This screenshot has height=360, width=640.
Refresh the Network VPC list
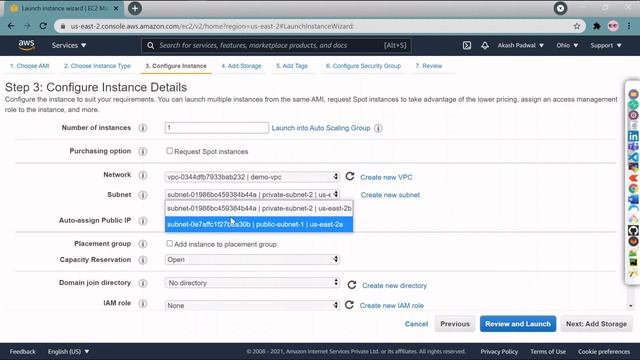point(350,176)
